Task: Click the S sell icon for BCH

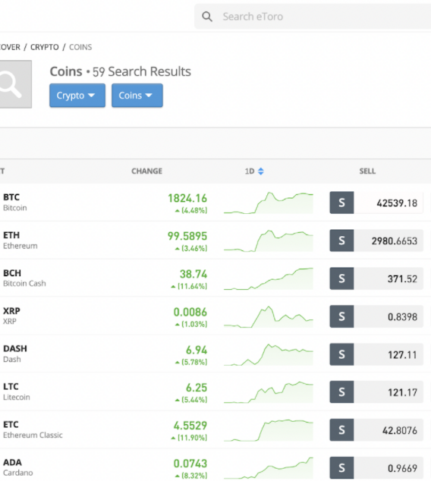Action: click(x=342, y=278)
